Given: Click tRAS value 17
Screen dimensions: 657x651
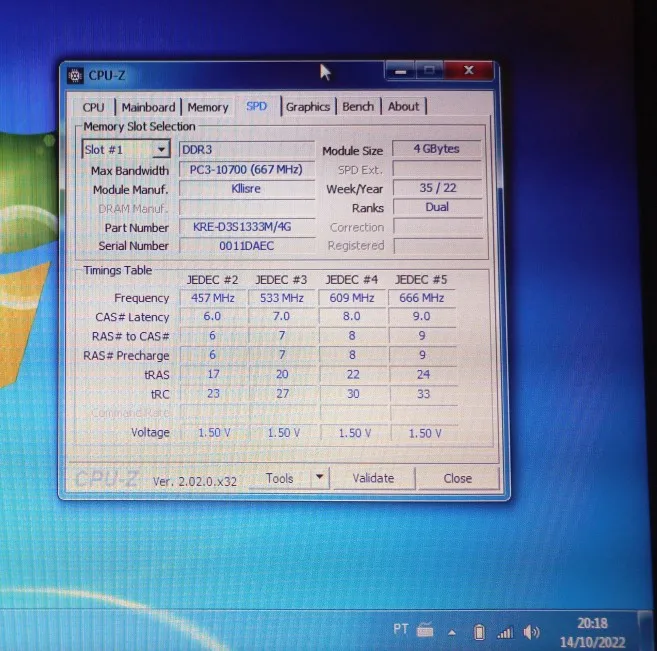Looking at the screenshot, I should pos(213,374).
